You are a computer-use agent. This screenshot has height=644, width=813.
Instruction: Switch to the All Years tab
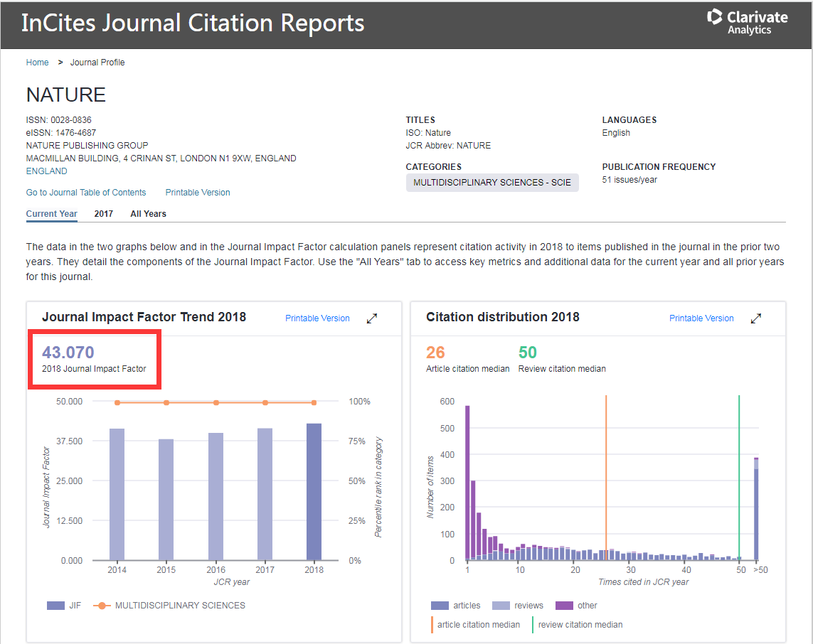148,213
